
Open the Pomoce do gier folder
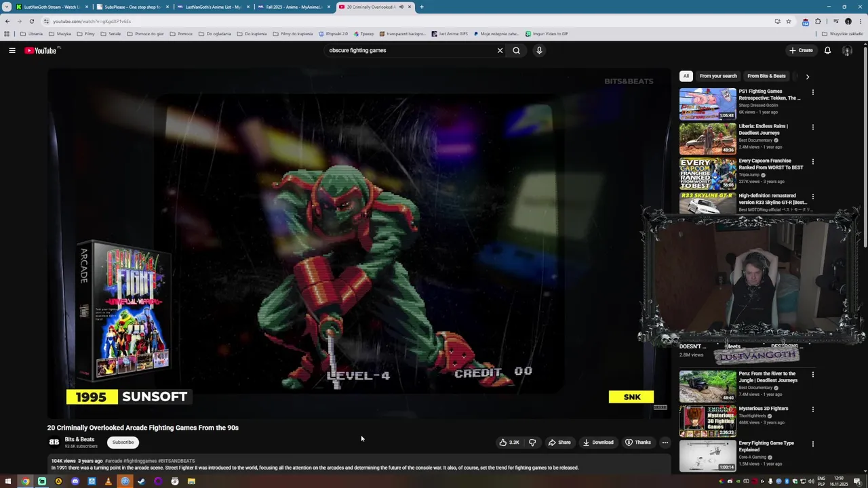coord(145,34)
